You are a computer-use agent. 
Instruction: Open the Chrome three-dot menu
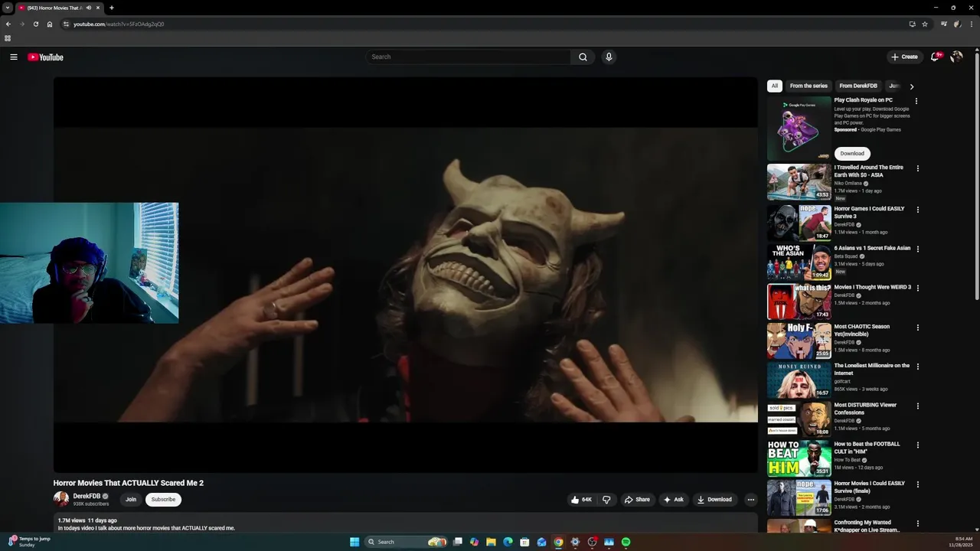pyautogui.click(x=972, y=24)
